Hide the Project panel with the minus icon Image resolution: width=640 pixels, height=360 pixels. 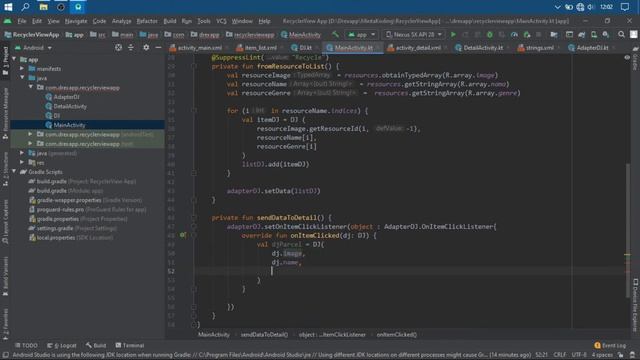158,48
